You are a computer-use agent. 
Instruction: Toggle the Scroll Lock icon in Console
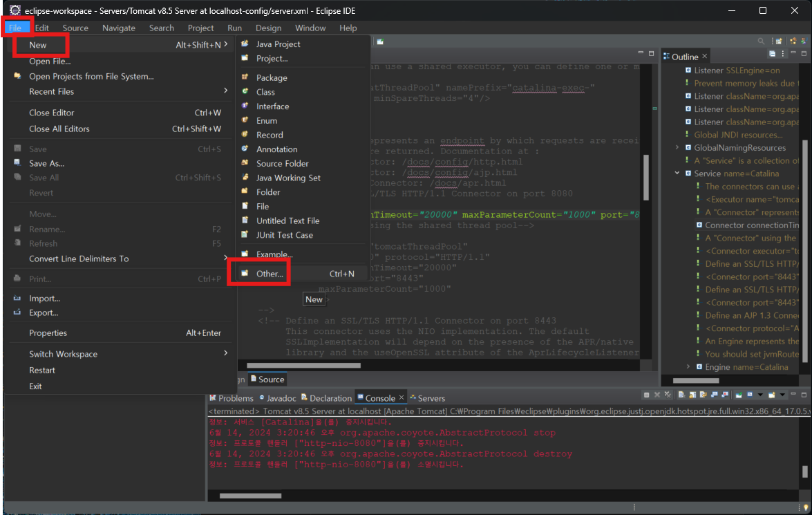pos(692,395)
